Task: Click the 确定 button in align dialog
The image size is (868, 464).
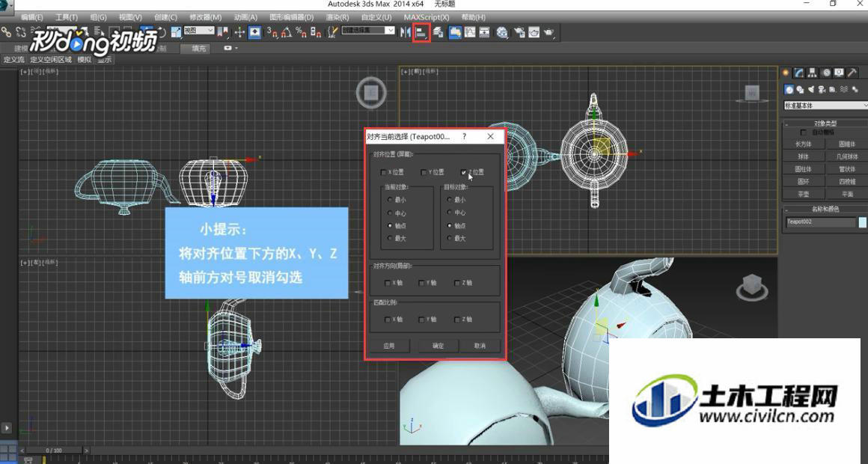Action: [x=438, y=346]
